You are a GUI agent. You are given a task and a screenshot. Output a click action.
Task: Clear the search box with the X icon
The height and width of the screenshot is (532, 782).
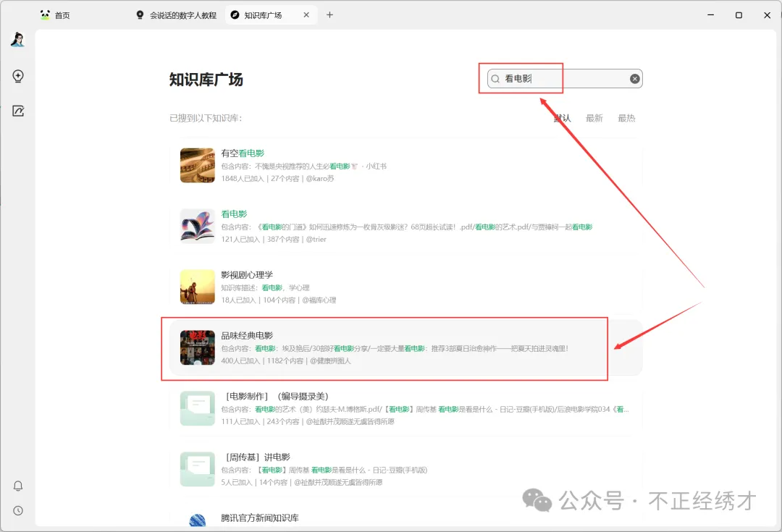634,79
